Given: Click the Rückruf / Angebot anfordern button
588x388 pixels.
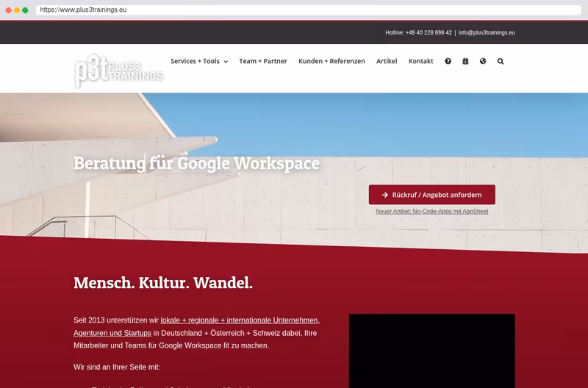Looking at the screenshot, I should coord(432,195).
